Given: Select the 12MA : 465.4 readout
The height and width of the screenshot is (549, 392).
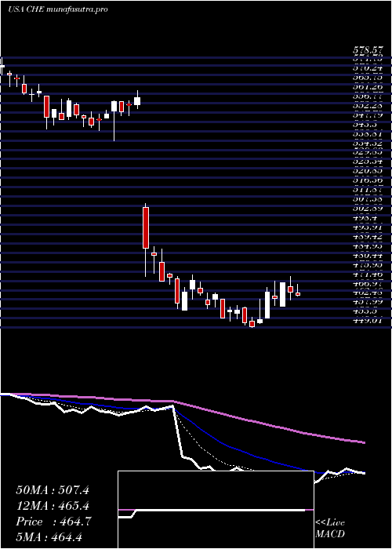Looking at the screenshot, I should click(x=53, y=506).
